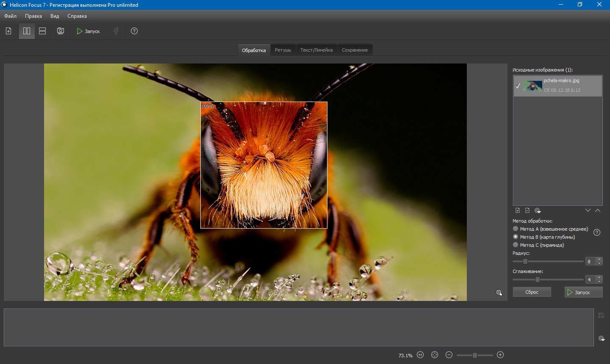
Task: Open the output list gear options dropdown
Action: (602, 338)
